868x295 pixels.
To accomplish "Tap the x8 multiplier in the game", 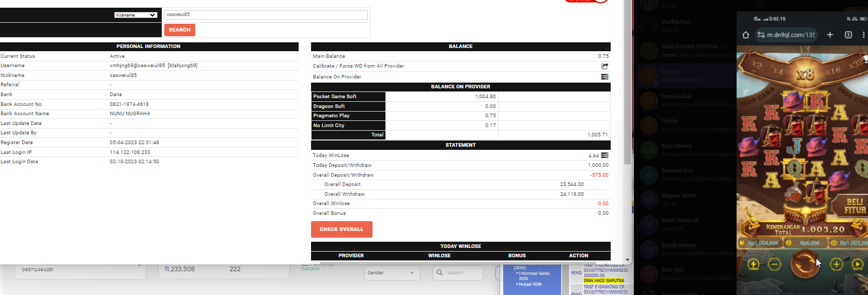I will coord(805,74).
